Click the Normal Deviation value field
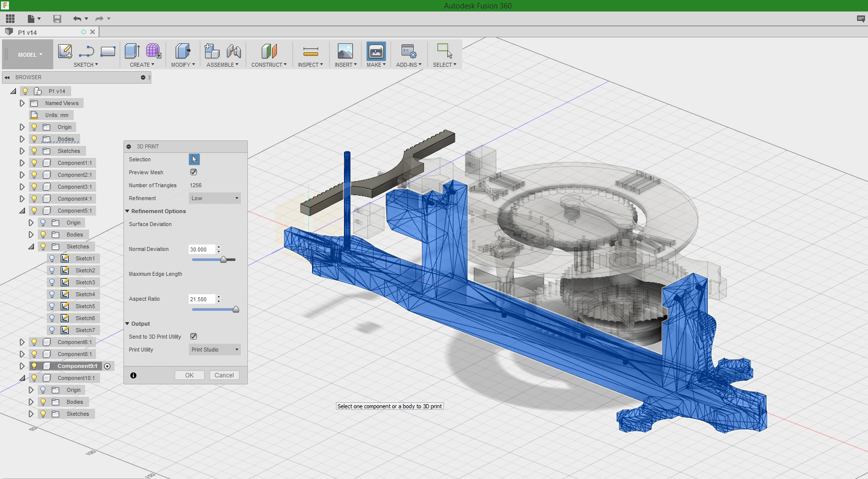 tap(202, 249)
